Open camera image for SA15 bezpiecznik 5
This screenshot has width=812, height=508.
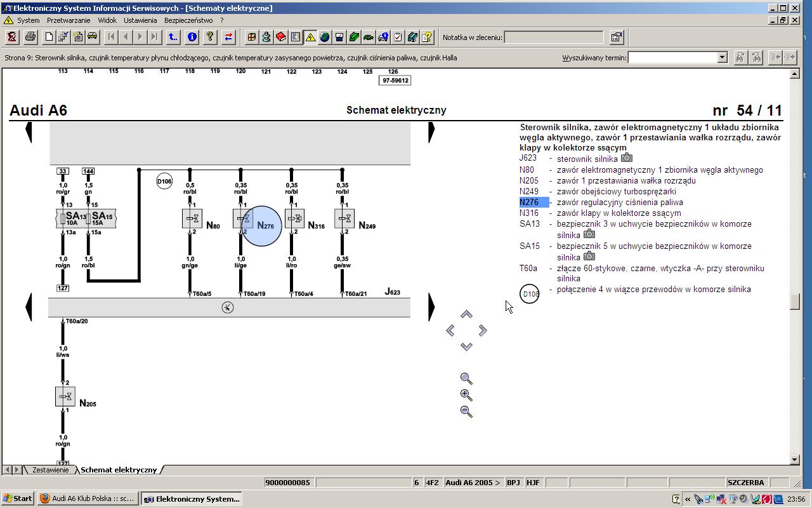[x=589, y=256]
